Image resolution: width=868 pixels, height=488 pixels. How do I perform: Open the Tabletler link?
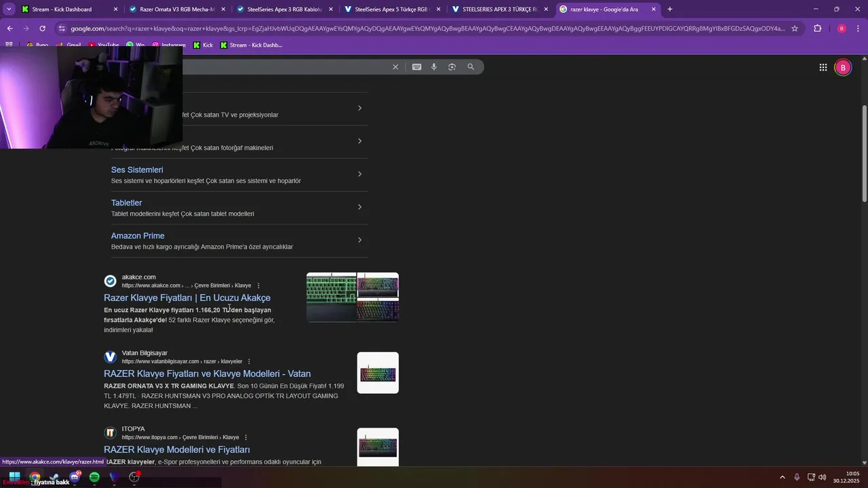tap(127, 203)
